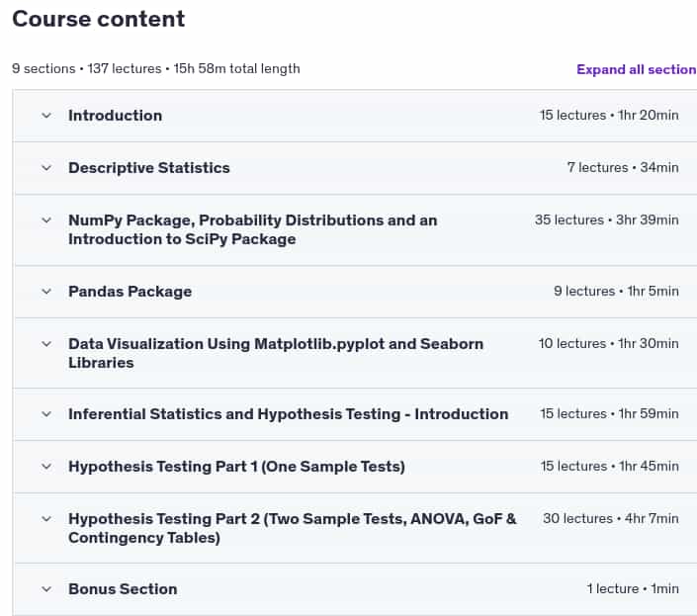This screenshot has width=697, height=616.
Task: Click '35 lectures • 3hr 39min' text
Action: coord(606,220)
